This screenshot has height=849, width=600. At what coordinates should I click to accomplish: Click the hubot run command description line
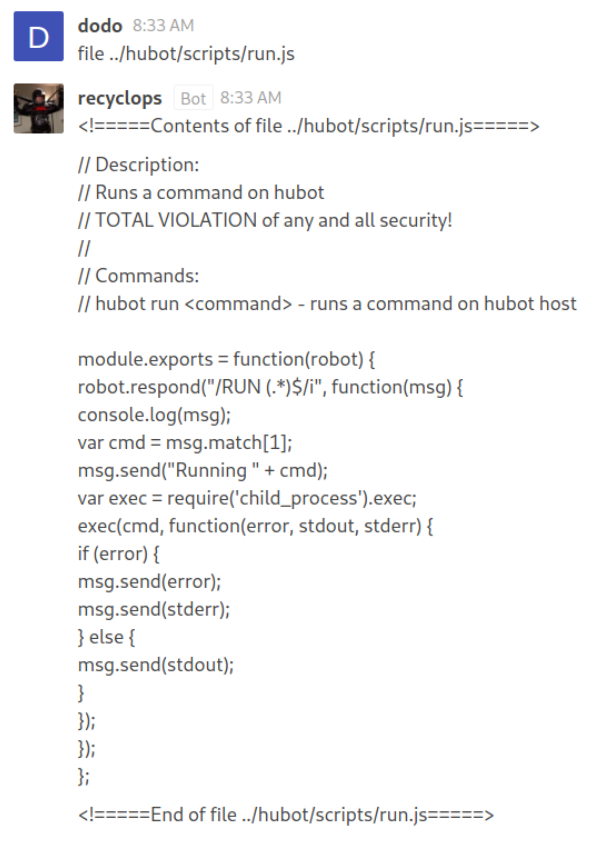coord(327,304)
